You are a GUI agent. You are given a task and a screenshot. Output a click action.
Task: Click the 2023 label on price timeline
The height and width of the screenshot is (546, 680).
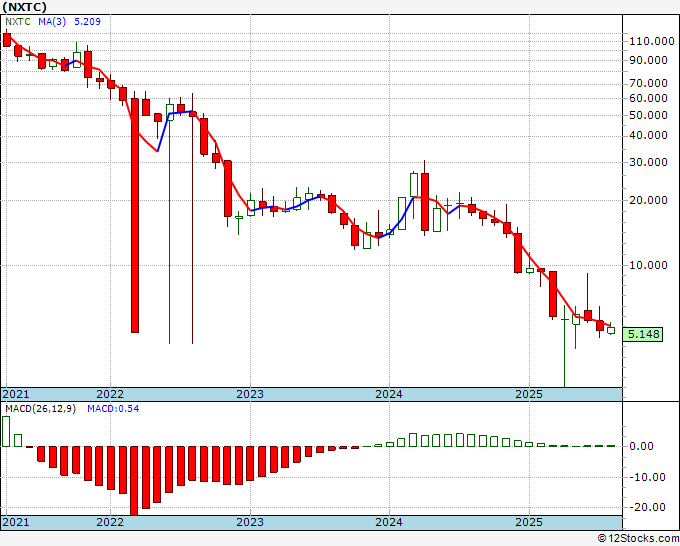(x=250, y=394)
